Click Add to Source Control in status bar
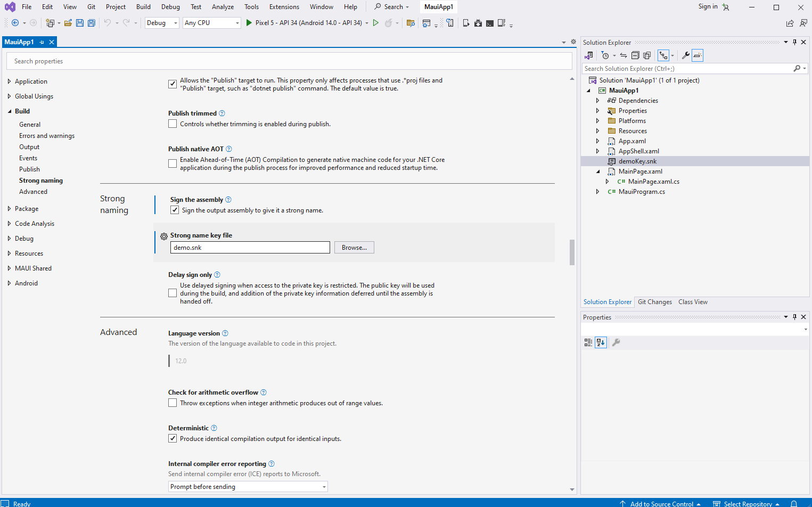 (x=661, y=503)
